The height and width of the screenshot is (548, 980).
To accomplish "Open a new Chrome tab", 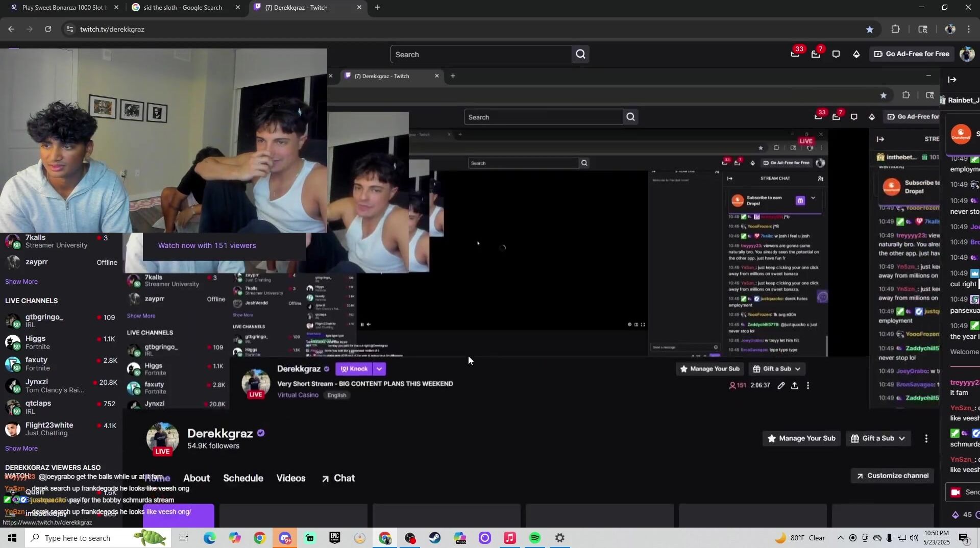I will tap(378, 7).
